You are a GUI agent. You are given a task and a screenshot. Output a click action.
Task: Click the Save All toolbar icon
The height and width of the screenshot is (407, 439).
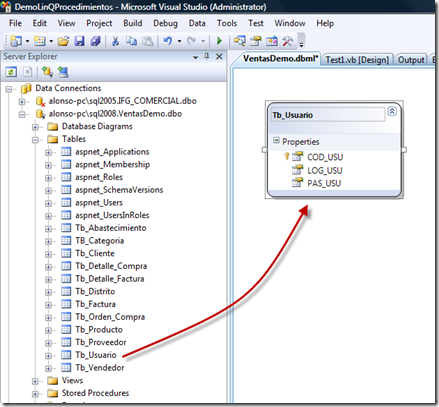point(96,41)
